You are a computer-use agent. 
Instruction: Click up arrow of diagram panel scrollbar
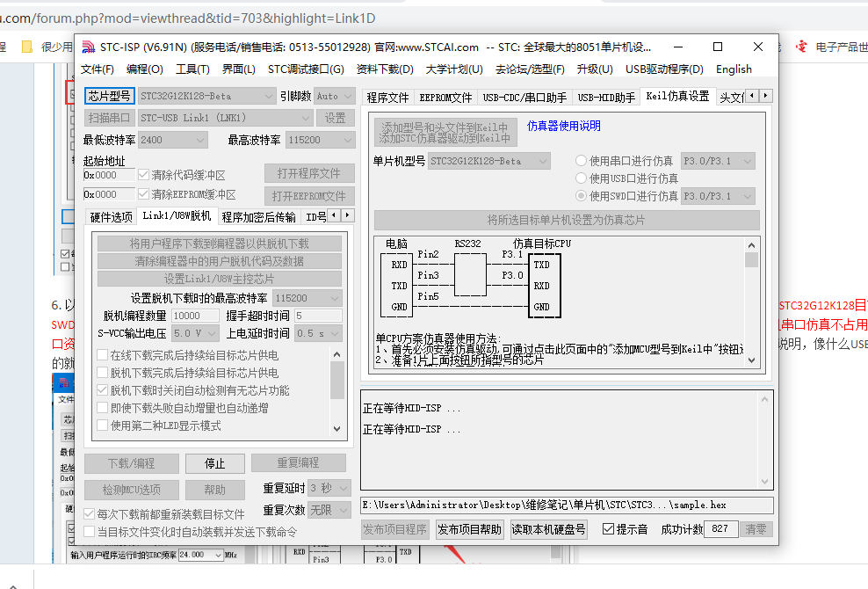(x=751, y=245)
